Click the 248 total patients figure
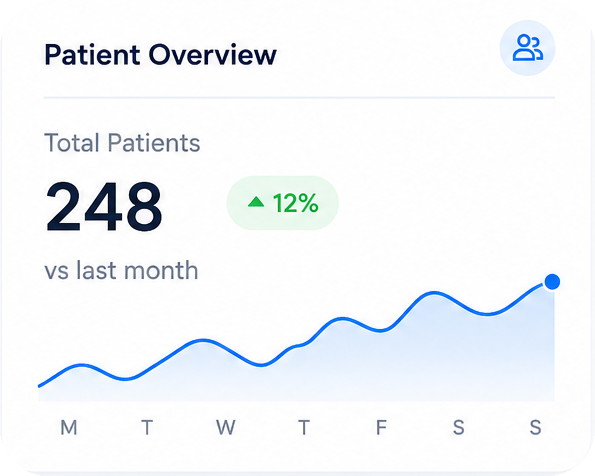 click(x=104, y=206)
